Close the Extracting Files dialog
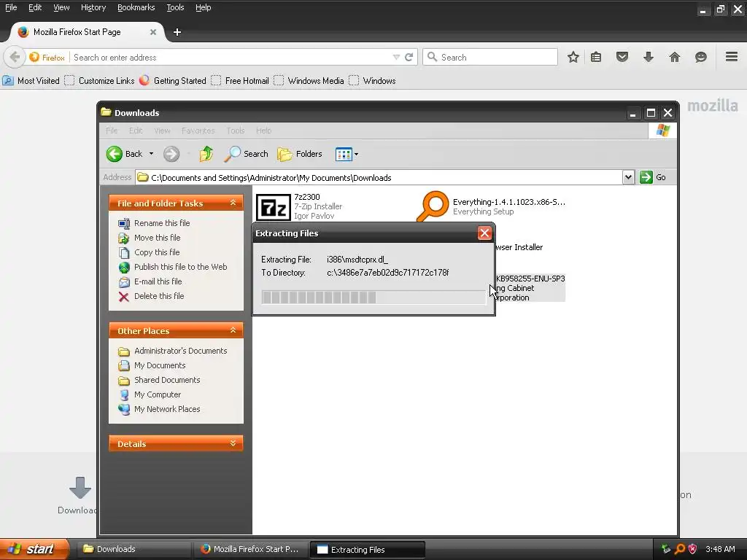Image resolution: width=747 pixels, height=560 pixels. (x=484, y=233)
